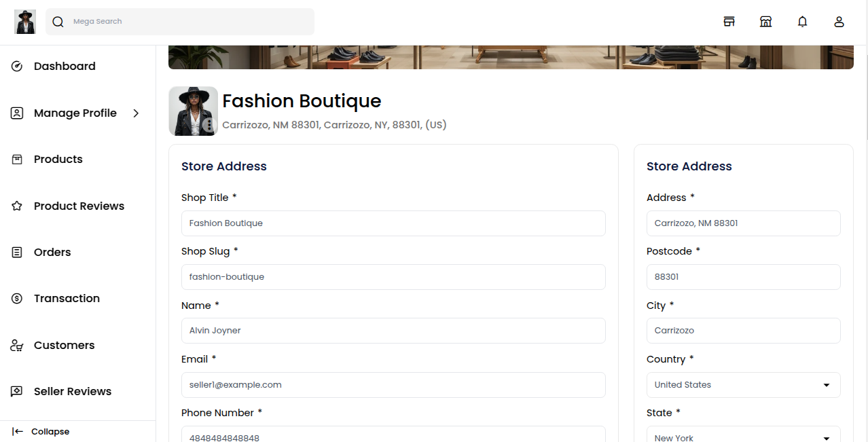Select the Fashion Boutique profile avatar
The width and height of the screenshot is (868, 442).
[193, 110]
